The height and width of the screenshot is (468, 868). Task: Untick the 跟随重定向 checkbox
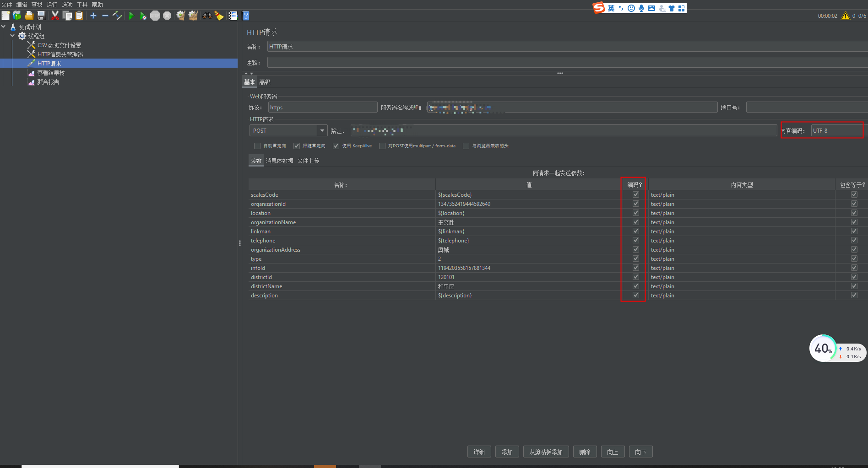click(x=297, y=146)
